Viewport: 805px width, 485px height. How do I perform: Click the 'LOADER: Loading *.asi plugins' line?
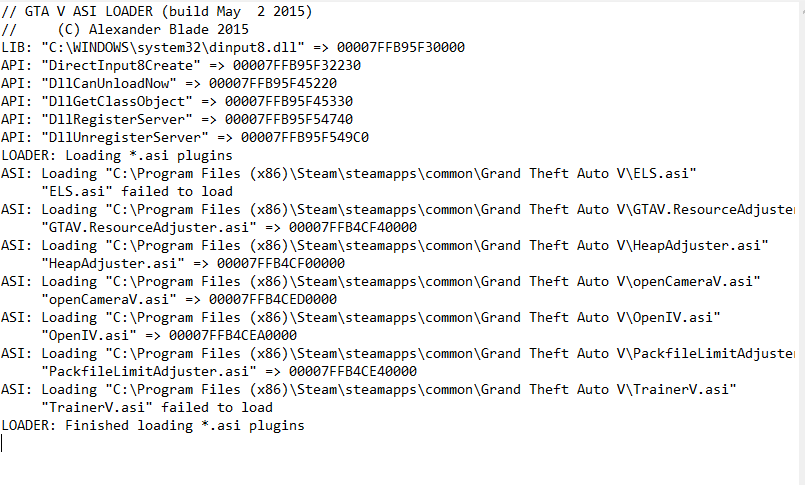coord(117,155)
